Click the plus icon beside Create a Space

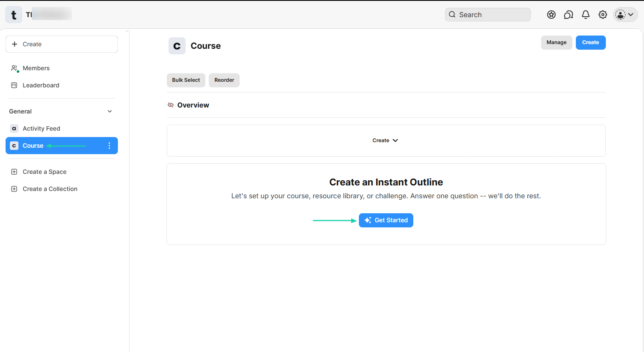[14, 172]
